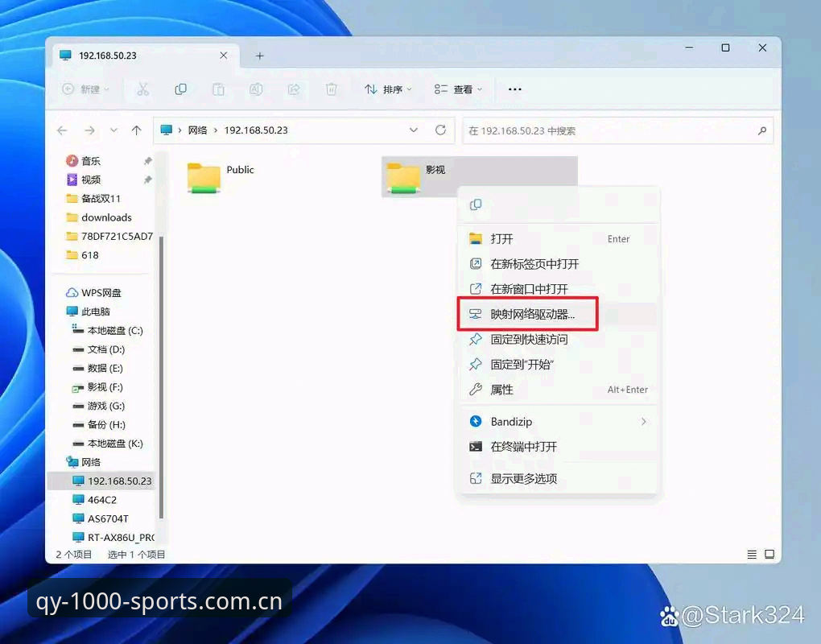Open network computer 464C2 in sidebar
This screenshot has width=821, height=644.
point(94,500)
